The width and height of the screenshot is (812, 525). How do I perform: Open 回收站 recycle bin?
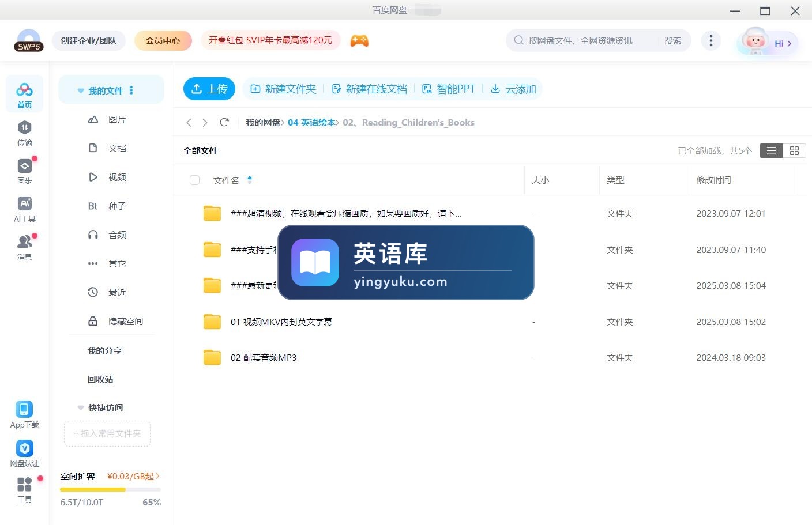[x=100, y=379]
